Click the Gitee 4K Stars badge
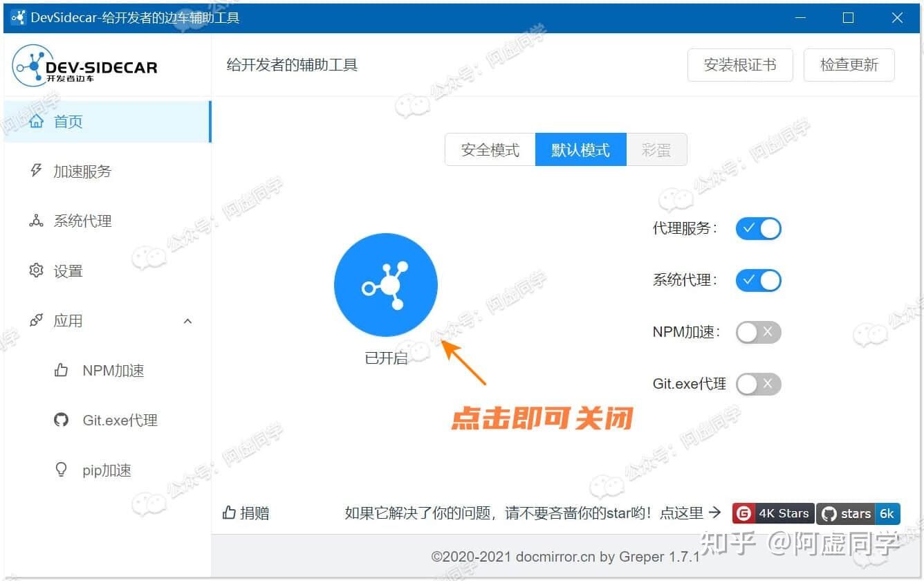Screen dimensions: 924x581 point(773,513)
